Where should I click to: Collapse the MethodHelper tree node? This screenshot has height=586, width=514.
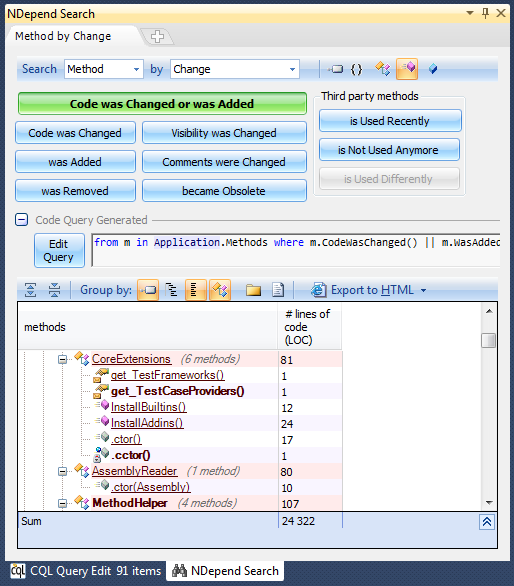point(62,504)
